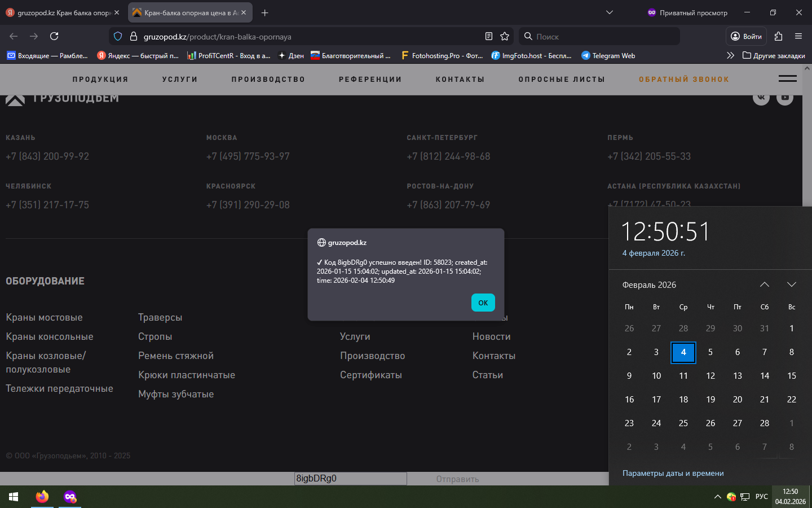Image resolution: width=812 pixels, height=508 pixels.
Task: Open the site hamburger menu icon
Action: 787,78
